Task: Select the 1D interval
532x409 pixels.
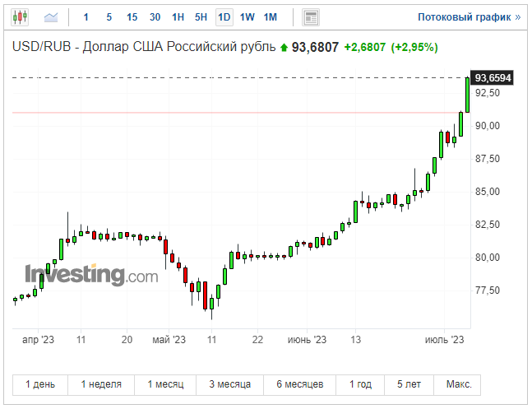Action: click(224, 17)
